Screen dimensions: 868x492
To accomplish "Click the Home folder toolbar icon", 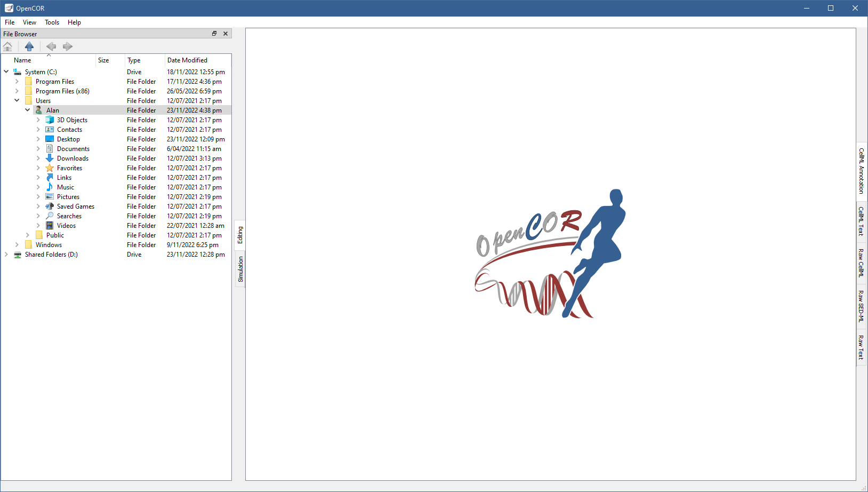I will click(x=8, y=46).
